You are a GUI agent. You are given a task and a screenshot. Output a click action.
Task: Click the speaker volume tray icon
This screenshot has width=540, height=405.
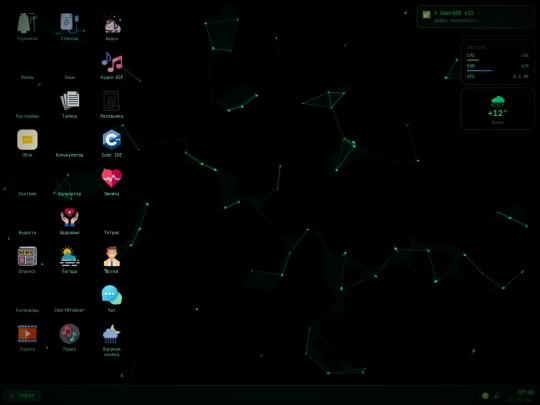point(497,396)
